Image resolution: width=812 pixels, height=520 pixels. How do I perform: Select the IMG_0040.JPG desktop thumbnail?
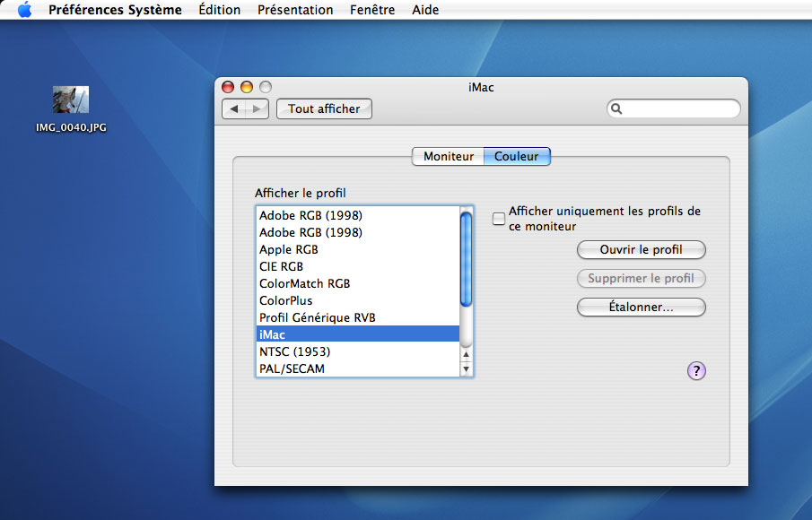71,100
